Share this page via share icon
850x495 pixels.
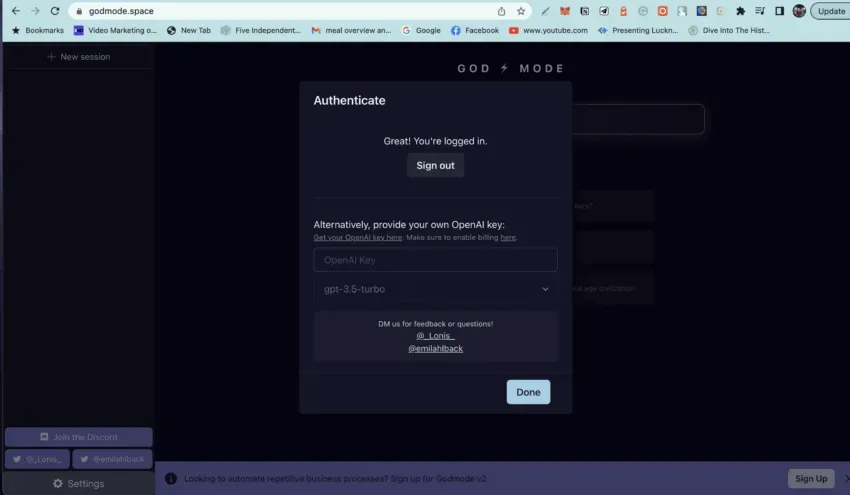point(501,11)
